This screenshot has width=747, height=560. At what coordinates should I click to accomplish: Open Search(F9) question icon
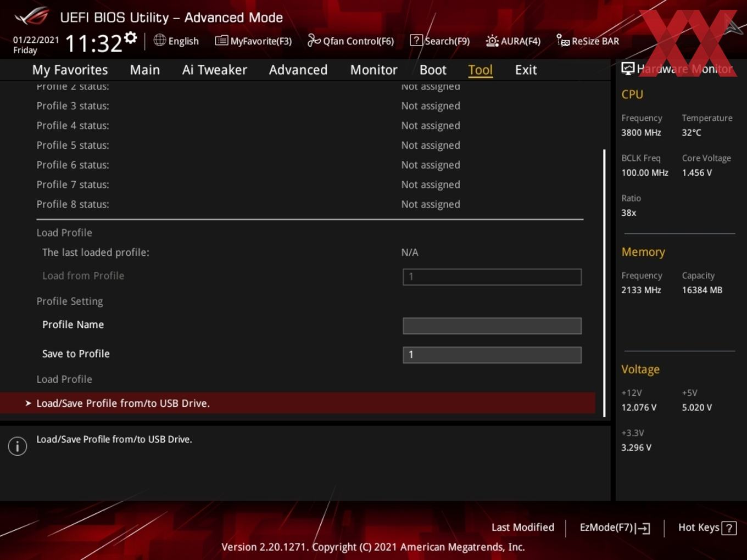point(416,40)
